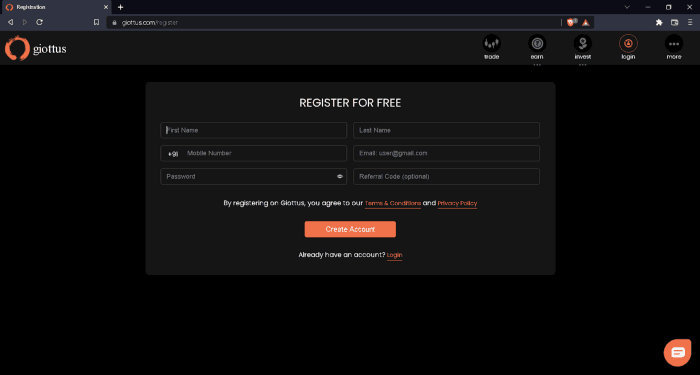The width and height of the screenshot is (700, 375).
Task: Click the Brave Rewards triangle icon
Action: click(586, 22)
